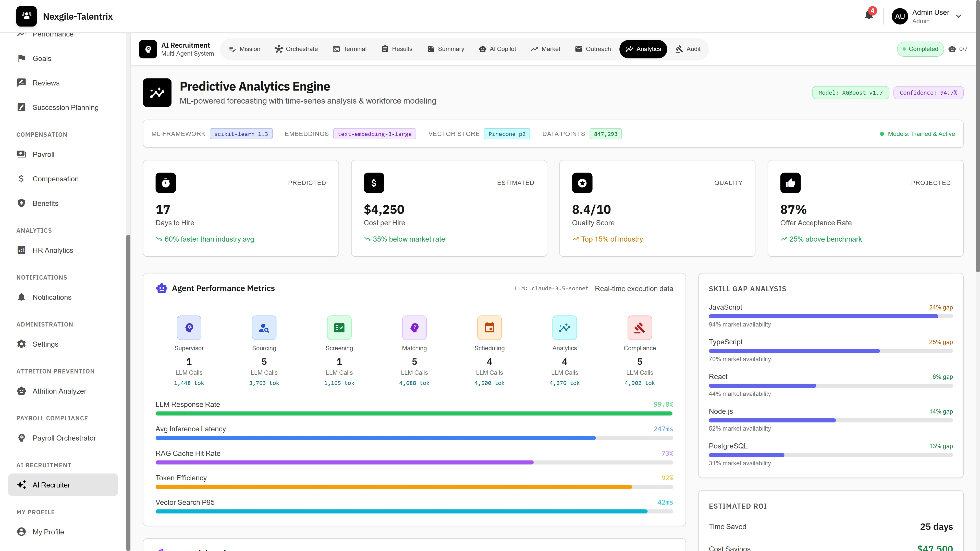The image size is (980, 551).
Task: Click the Screening agent icon
Action: click(x=339, y=327)
